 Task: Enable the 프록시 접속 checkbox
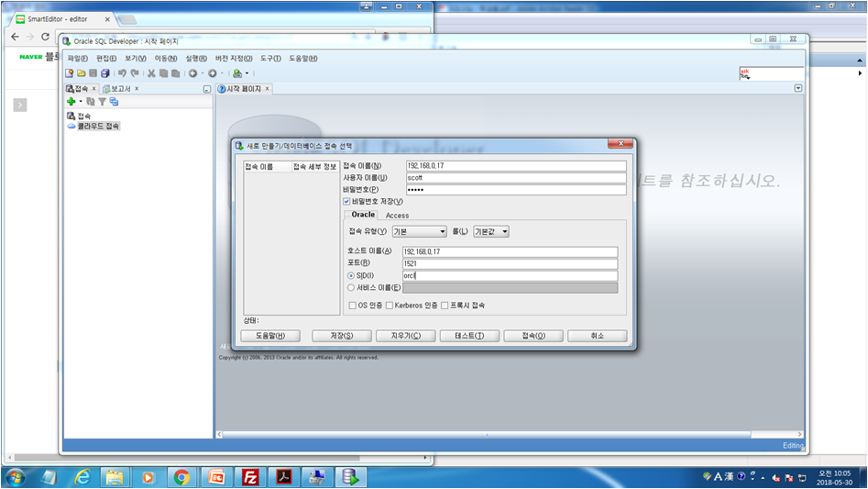(x=445, y=306)
